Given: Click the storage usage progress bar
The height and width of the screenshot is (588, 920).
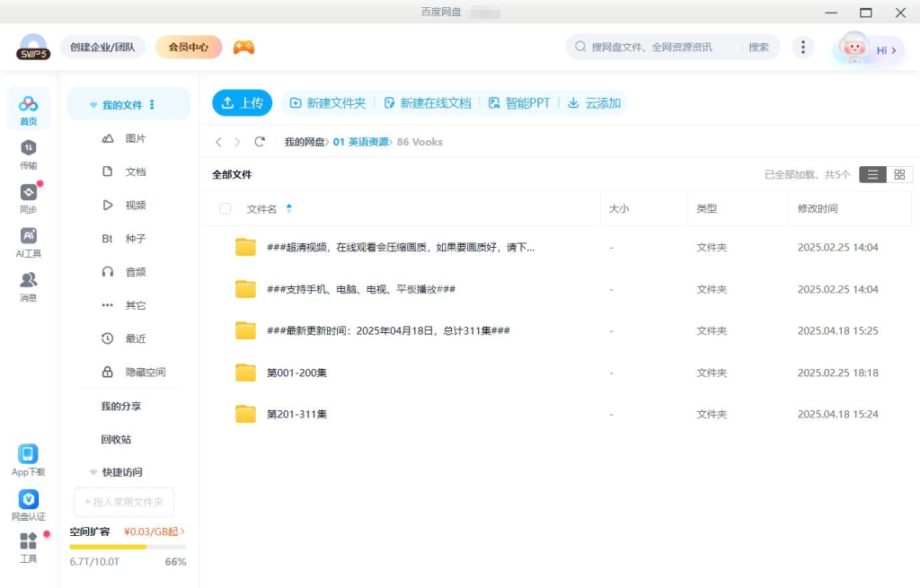Looking at the screenshot, I should (x=128, y=547).
